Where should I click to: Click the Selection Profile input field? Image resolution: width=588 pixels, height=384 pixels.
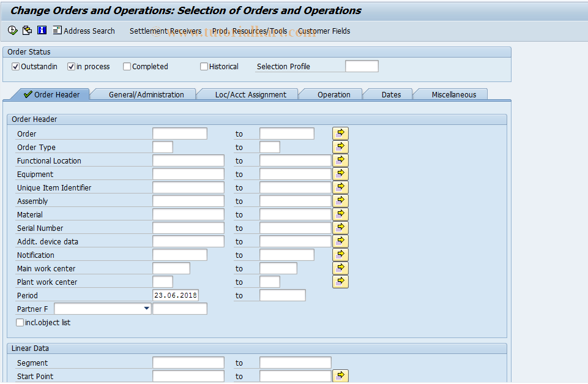[x=361, y=66]
